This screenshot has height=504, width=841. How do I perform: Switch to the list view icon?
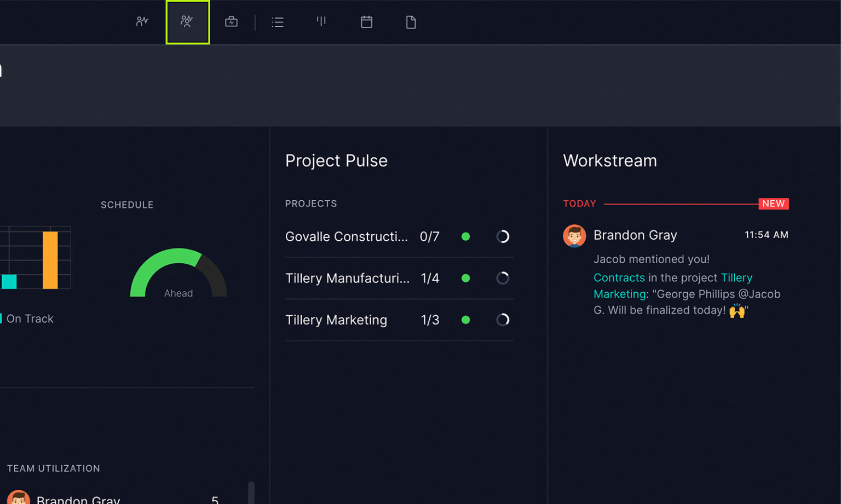coord(278,22)
